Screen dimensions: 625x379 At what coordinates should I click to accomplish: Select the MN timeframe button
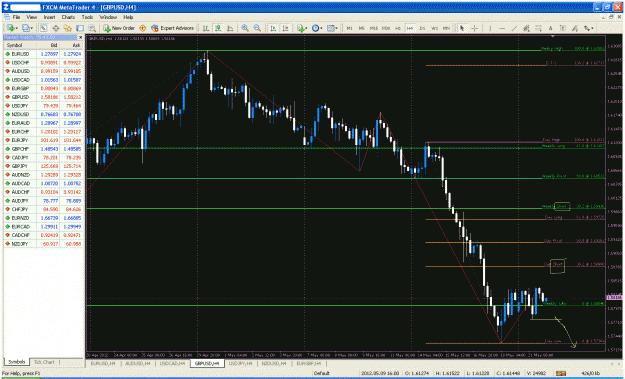pyautogui.click(x=446, y=28)
